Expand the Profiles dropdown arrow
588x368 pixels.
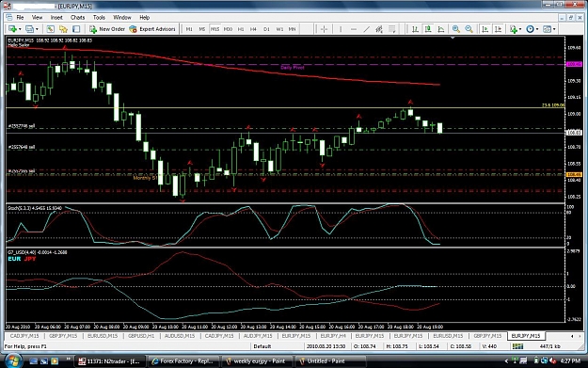(37, 29)
